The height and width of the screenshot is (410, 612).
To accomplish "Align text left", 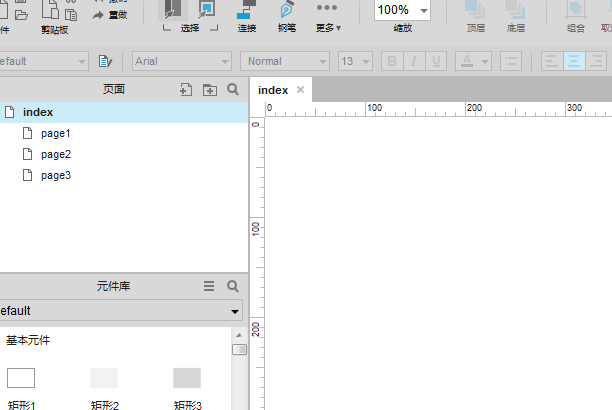I will (552, 61).
